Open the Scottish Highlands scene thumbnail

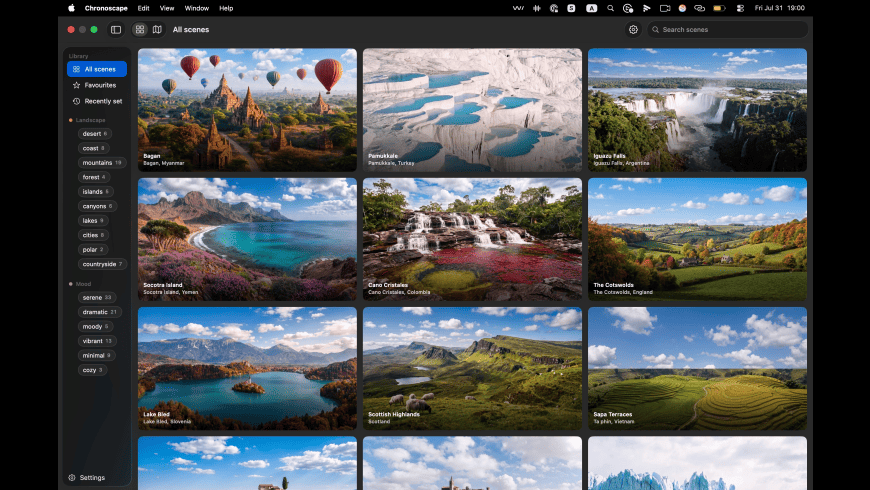click(x=472, y=368)
